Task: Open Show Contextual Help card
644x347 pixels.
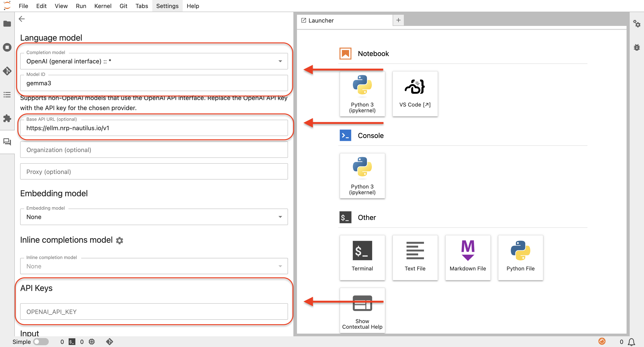Action: (362, 310)
